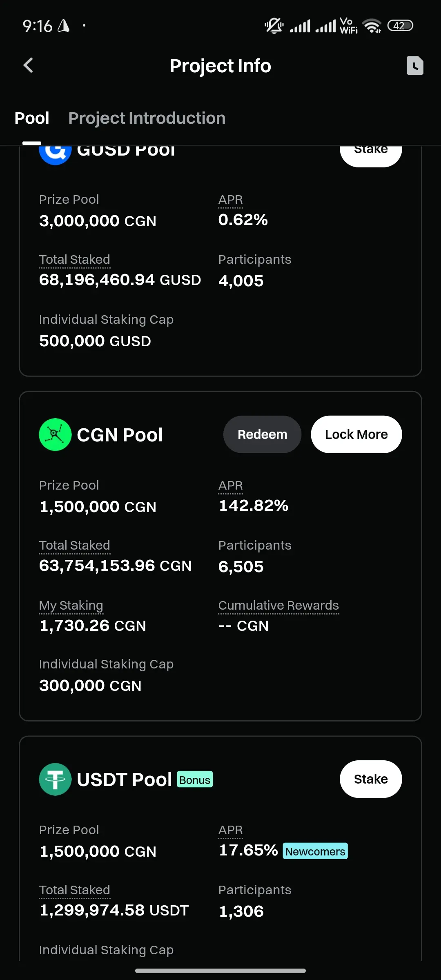Open the Project Introduction tab
Screen dimensions: 441x980
(147, 118)
